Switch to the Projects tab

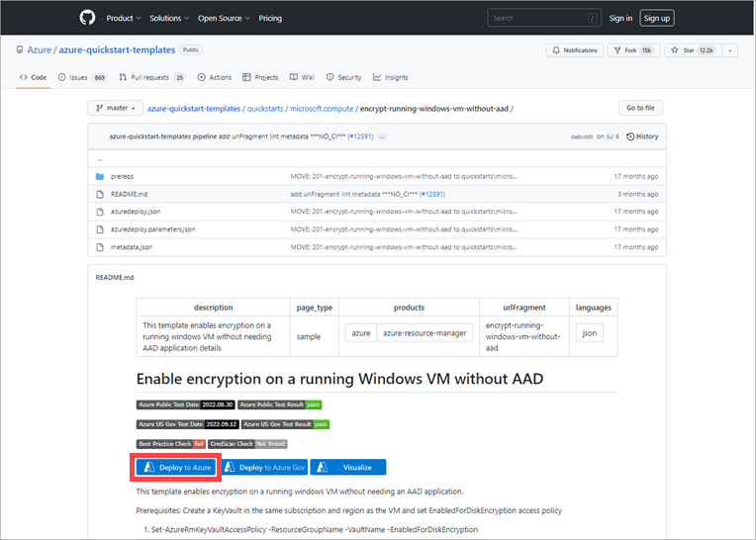tap(260, 77)
